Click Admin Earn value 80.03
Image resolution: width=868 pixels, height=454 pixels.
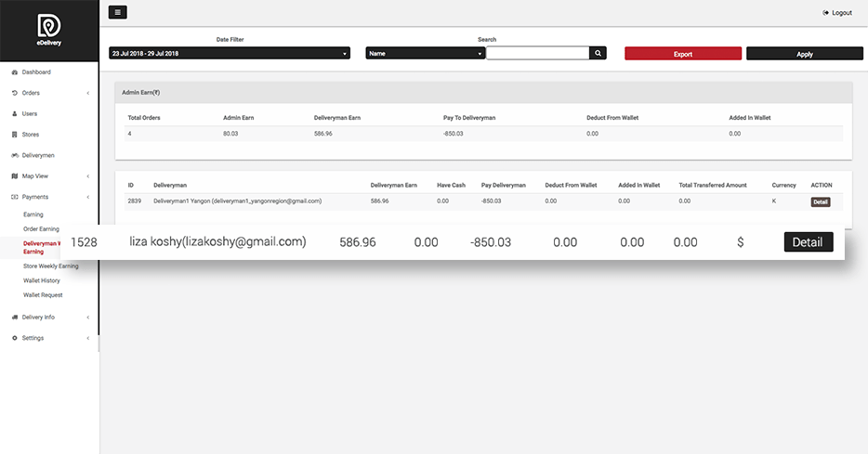(230, 134)
